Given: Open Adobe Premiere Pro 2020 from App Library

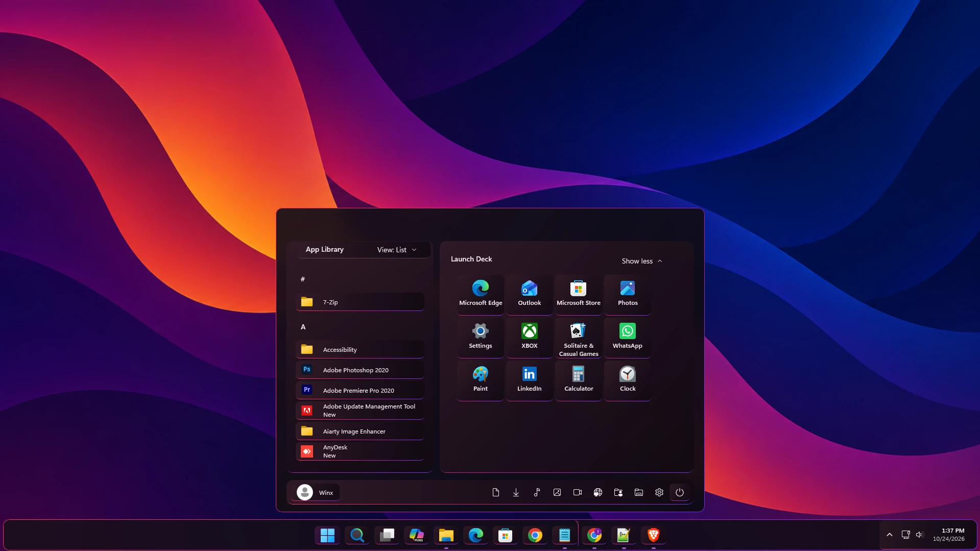Looking at the screenshot, I should click(360, 390).
